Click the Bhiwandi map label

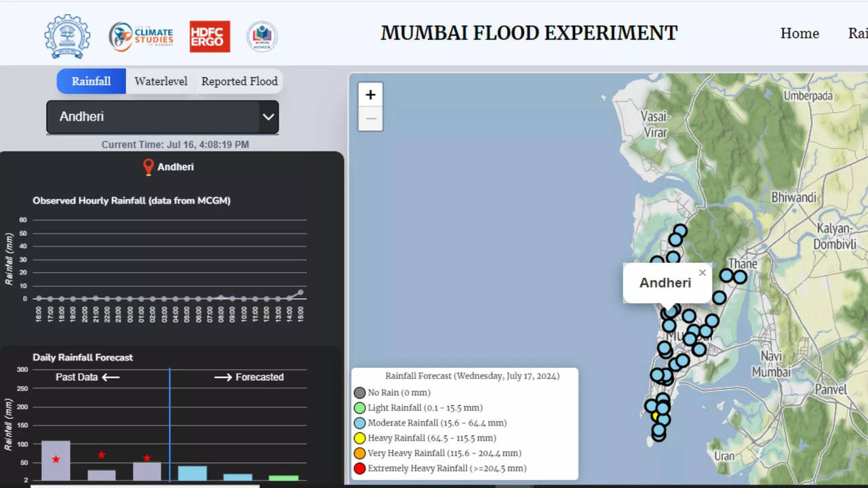pos(794,198)
